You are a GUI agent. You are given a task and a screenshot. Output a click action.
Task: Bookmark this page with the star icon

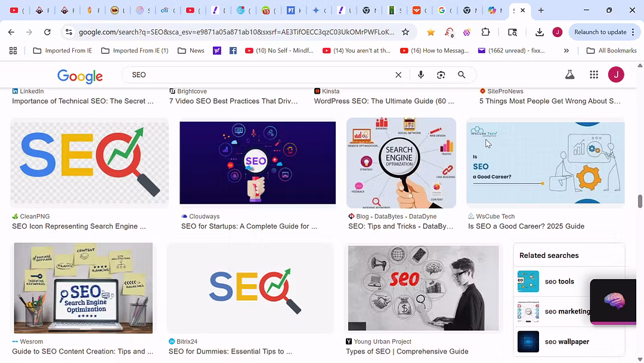coord(405,32)
